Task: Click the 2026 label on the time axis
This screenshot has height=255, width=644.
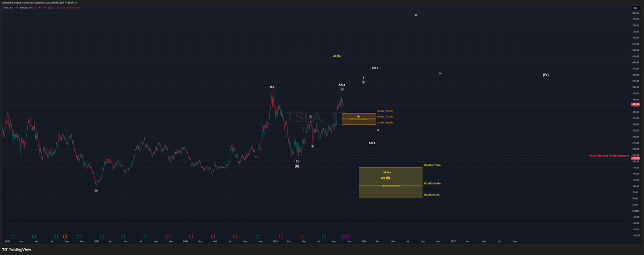Action: pos(364,241)
